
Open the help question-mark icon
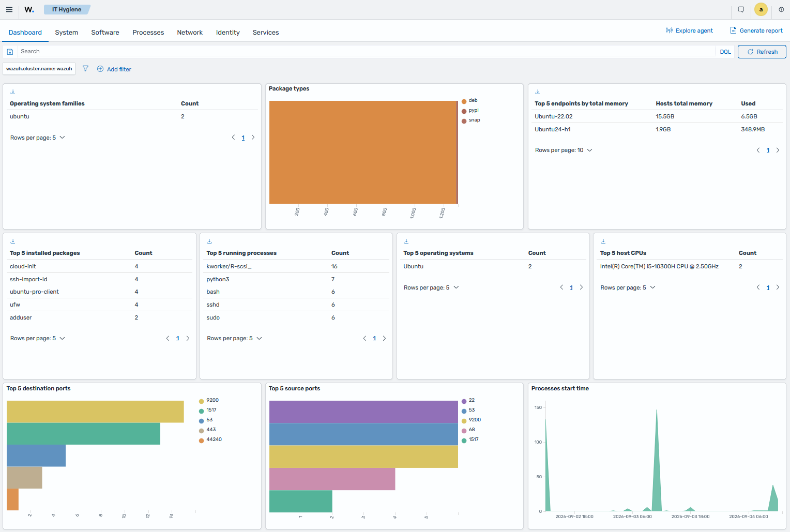point(781,9)
